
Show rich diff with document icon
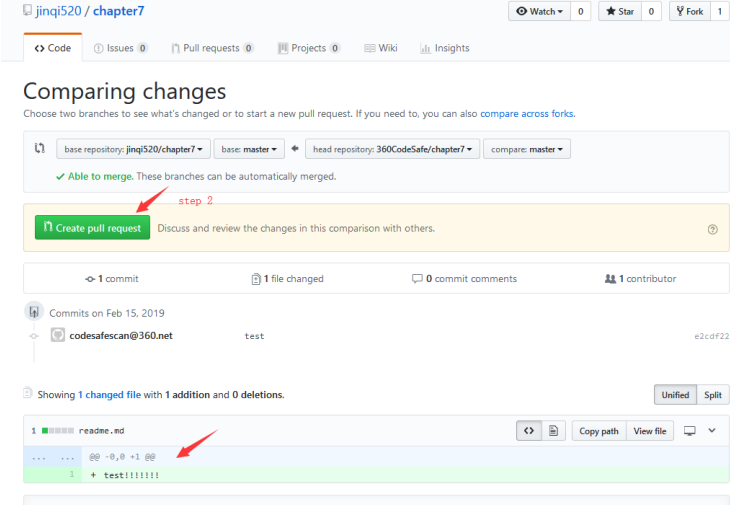coord(553,431)
